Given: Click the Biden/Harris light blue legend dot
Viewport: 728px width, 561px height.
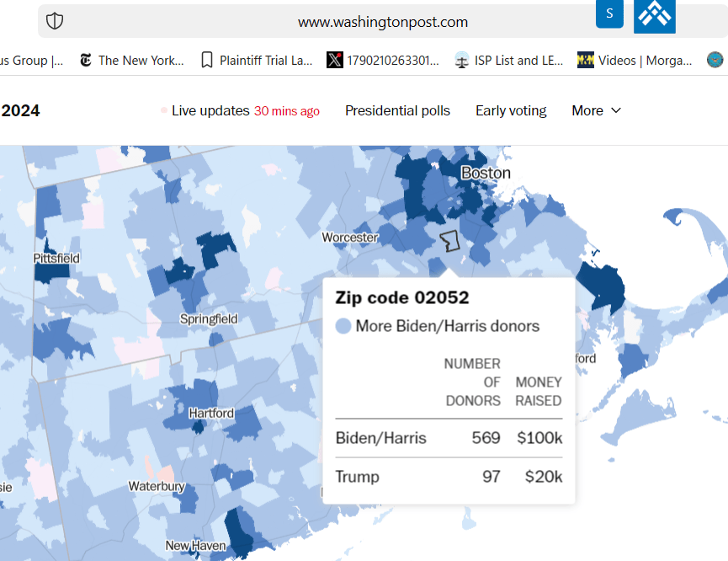Looking at the screenshot, I should [343, 326].
